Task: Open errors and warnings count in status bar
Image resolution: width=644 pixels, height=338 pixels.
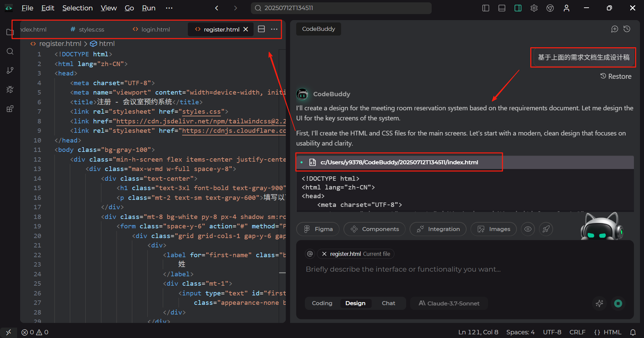Action: (x=35, y=332)
